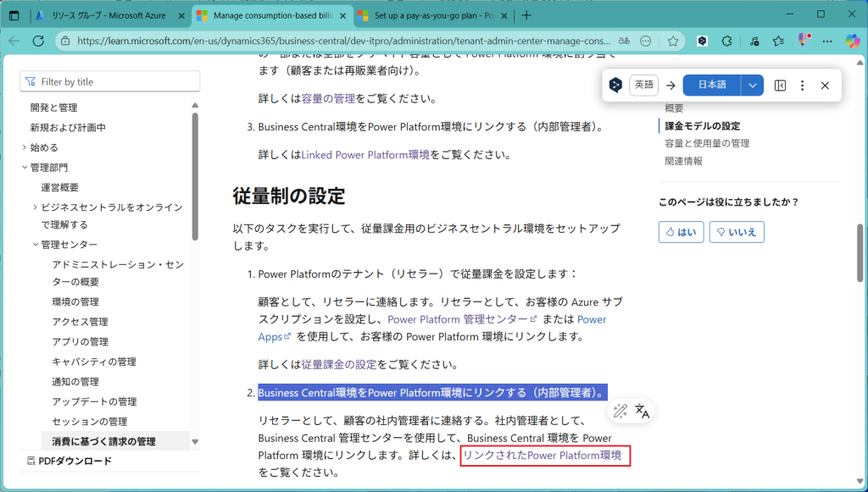The width and height of the screenshot is (868, 492).
Task: Select アクセス管理 in sidebar
Action: 80,321
